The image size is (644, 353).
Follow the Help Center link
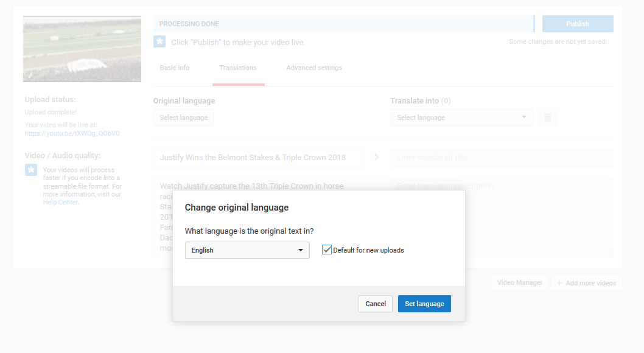60,202
